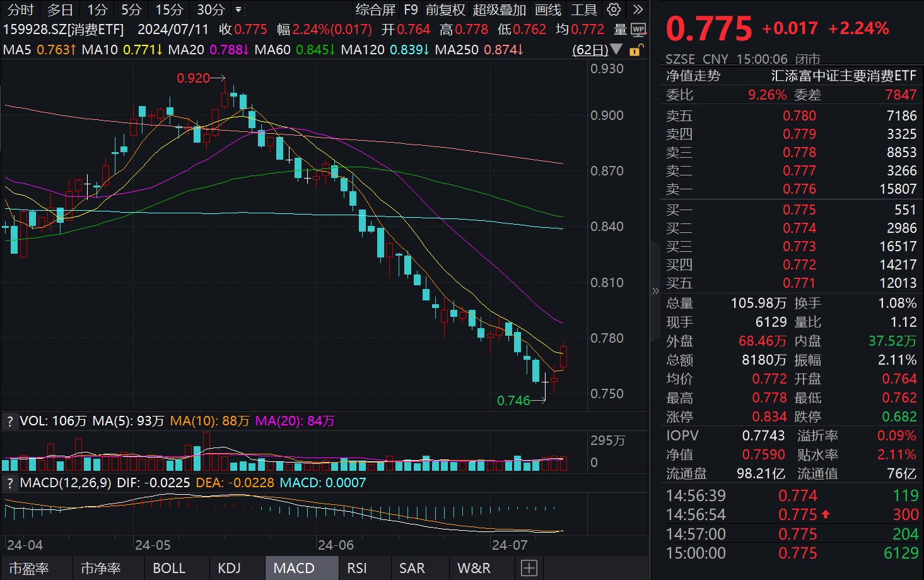Open help for the MACD indicator
The width and height of the screenshot is (924, 580).
click(x=9, y=483)
